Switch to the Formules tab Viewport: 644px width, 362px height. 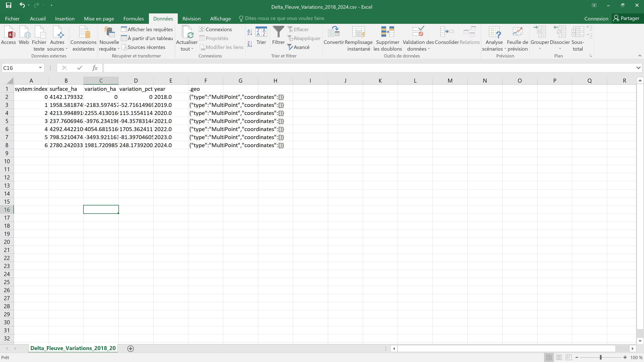[x=133, y=18]
